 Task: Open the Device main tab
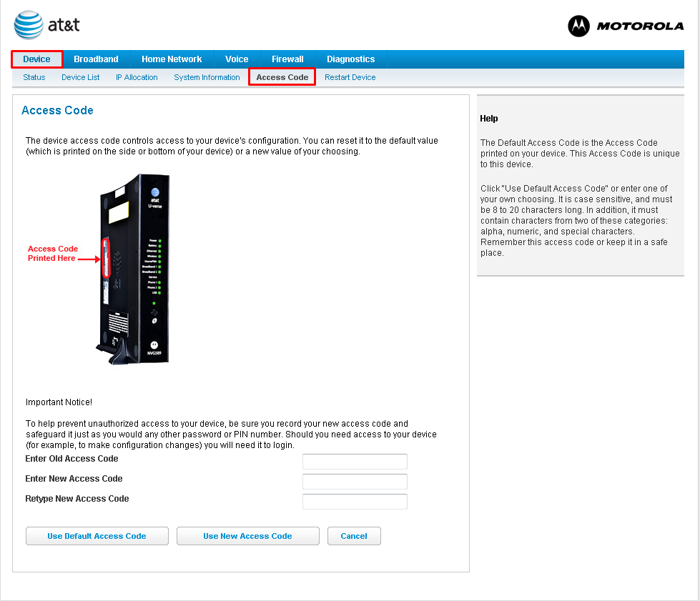pos(37,59)
